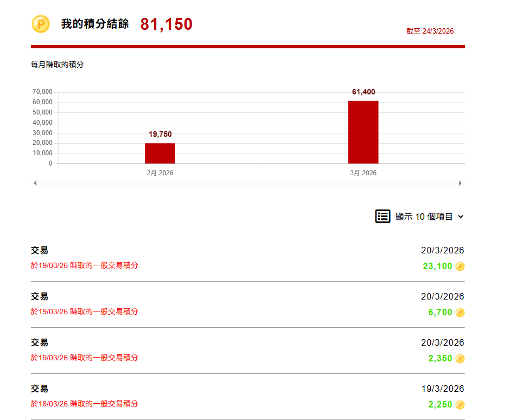The width and height of the screenshot is (510, 420).
Task: Click the 20/3/2026 date above 2,350
Action: coord(443,342)
